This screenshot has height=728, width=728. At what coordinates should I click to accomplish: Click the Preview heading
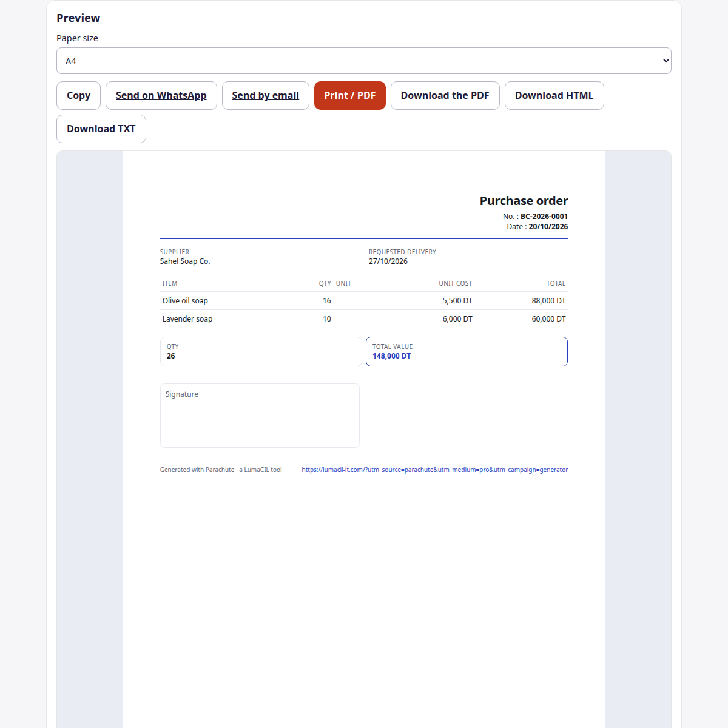[78, 18]
